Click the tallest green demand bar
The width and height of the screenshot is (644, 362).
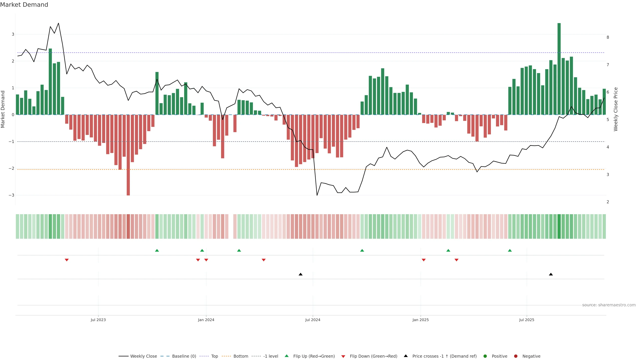click(559, 69)
